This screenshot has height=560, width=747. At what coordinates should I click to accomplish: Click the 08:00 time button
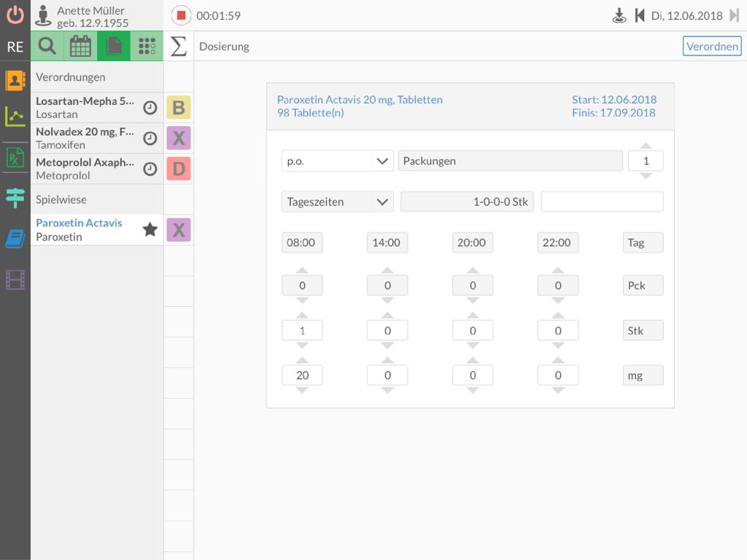(x=302, y=242)
